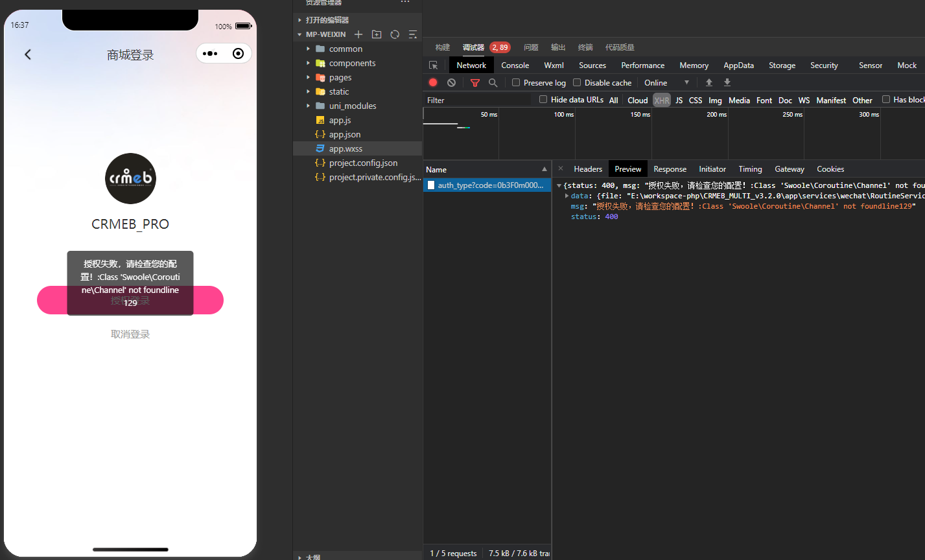This screenshot has height=560, width=925.
Task: Filter requests by Cloud type
Action: [x=638, y=100]
